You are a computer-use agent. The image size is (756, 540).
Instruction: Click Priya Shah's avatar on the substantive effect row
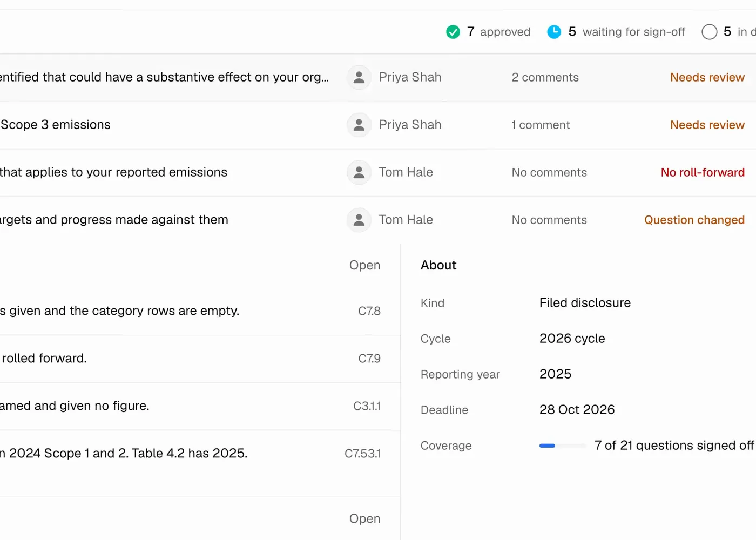click(359, 78)
